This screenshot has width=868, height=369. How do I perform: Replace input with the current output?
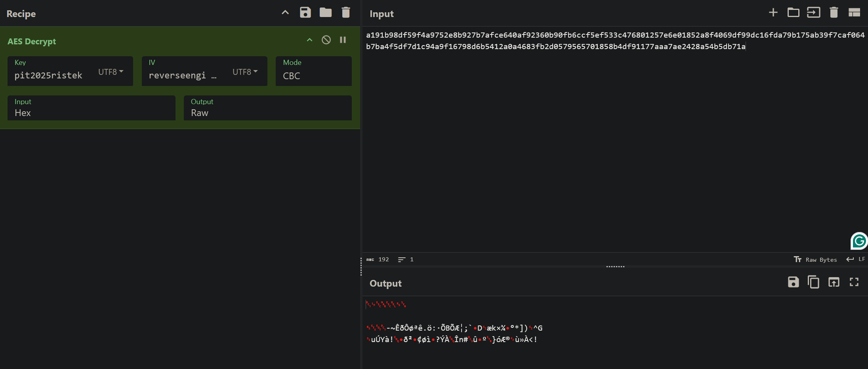click(x=834, y=282)
